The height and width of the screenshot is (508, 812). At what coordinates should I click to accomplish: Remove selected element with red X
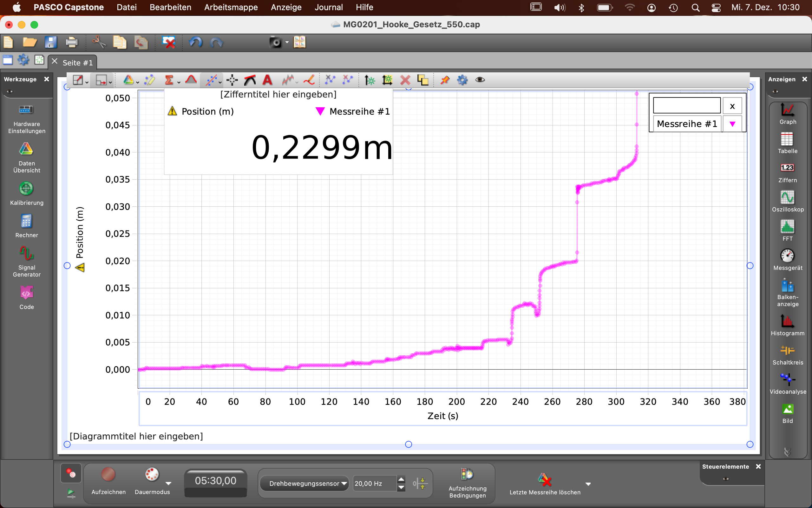(x=405, y=80)
